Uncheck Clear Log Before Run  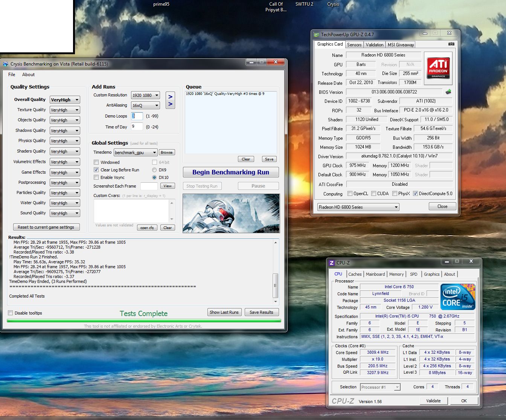(x=96, y=170)
